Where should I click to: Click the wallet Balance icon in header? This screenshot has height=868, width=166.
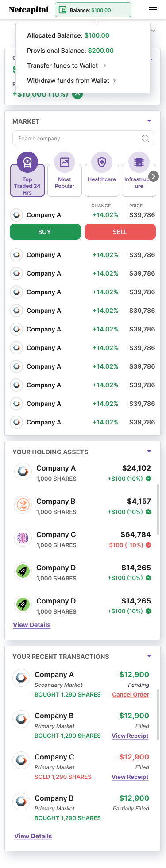click(x=63, y=10)
